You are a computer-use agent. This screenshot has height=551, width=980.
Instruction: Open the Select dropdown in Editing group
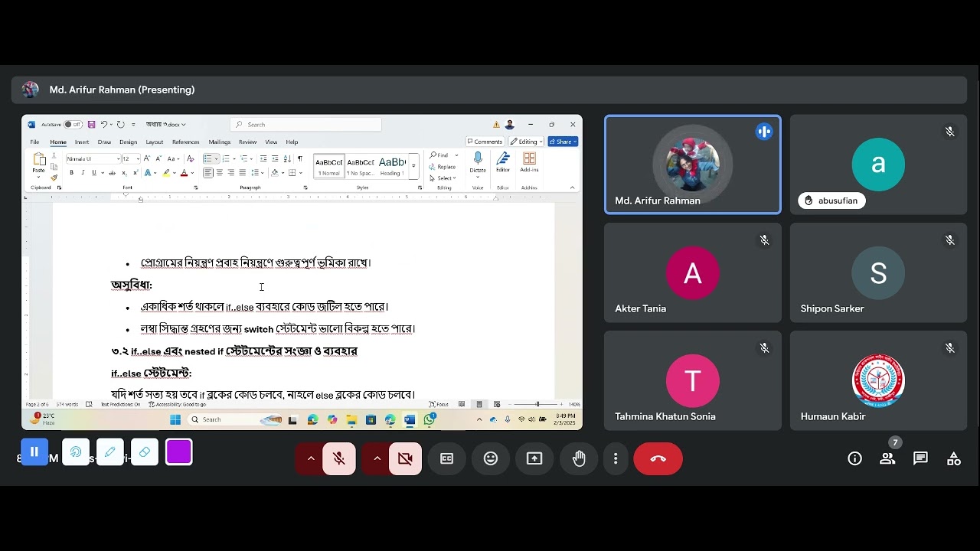(x=443, y=178)
